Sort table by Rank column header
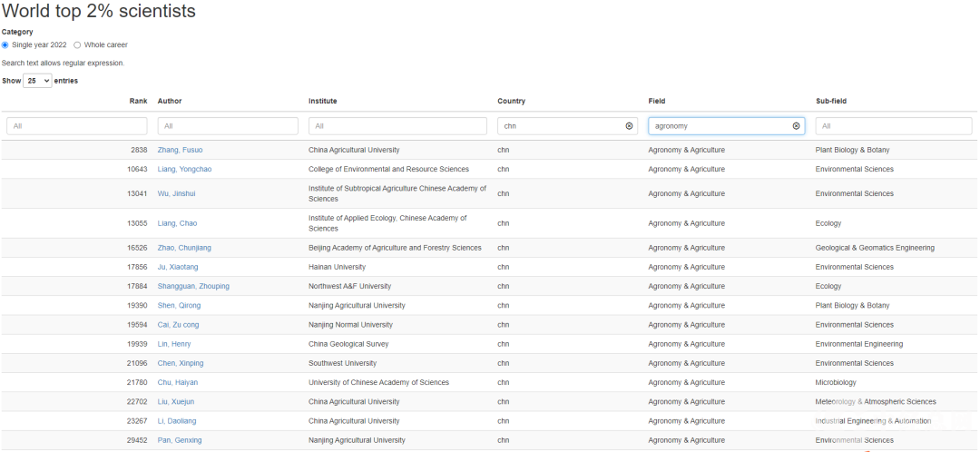980x452 pixels. click(138, 101)
